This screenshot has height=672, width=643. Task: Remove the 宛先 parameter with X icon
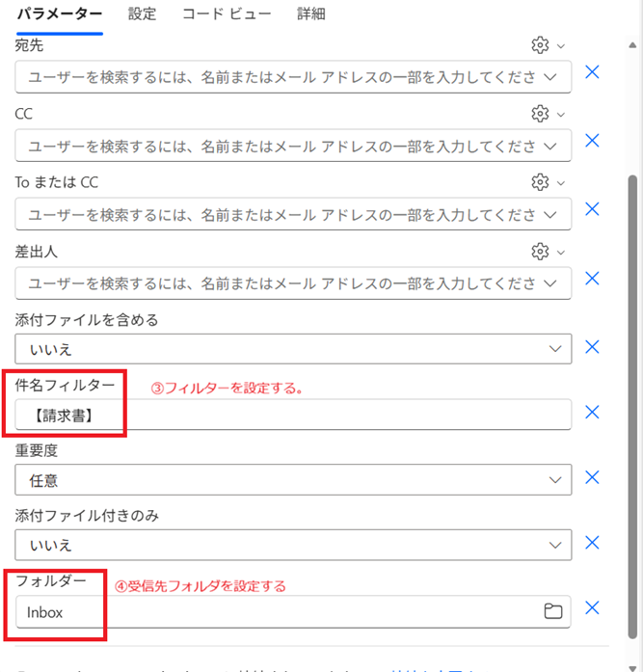[593, 72]
